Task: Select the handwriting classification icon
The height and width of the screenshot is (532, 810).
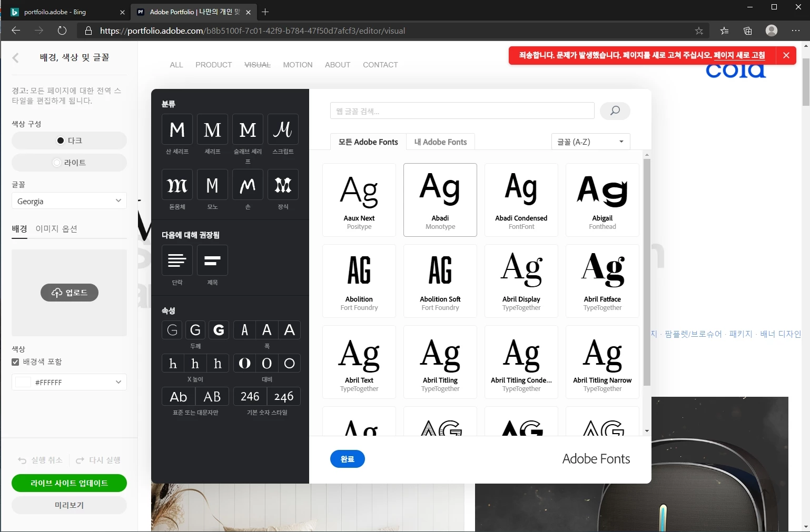Action: (x=248, y=185)
